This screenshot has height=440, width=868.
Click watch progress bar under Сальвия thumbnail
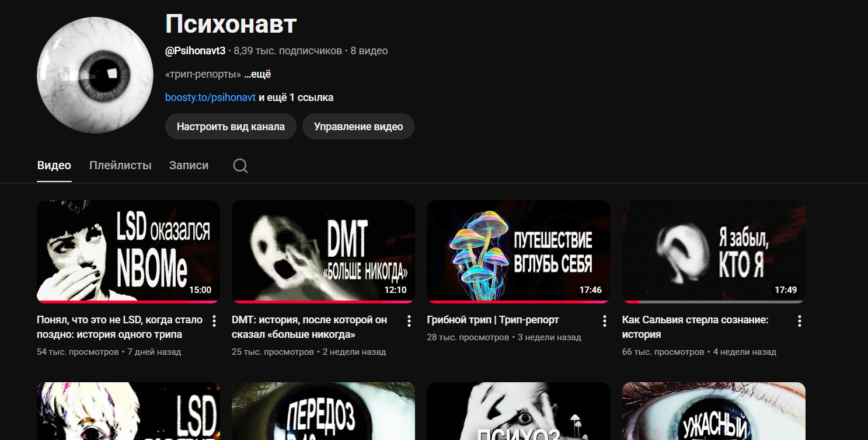[x=714, y=302]
